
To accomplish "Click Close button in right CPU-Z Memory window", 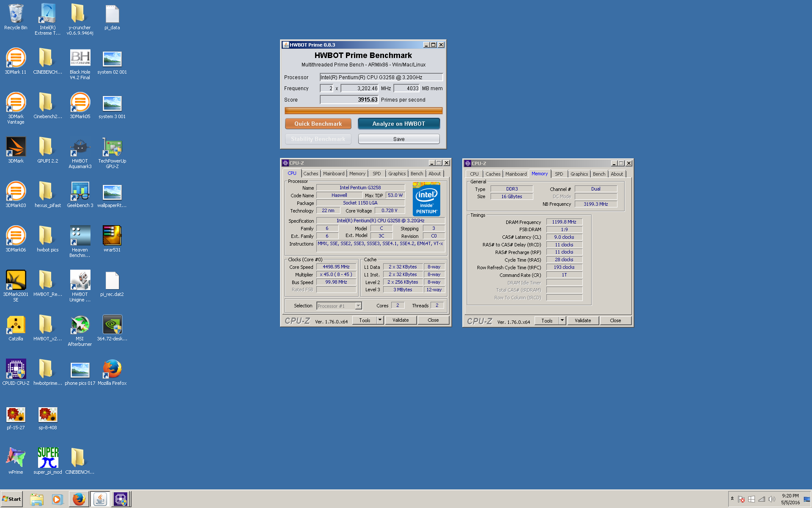I will point(615,320).
